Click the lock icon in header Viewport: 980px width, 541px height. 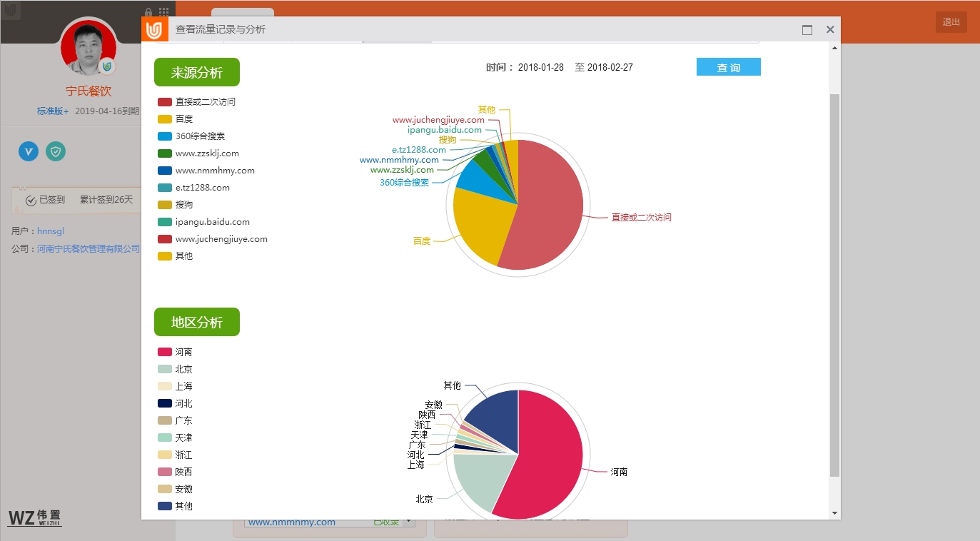coord(148,12)
